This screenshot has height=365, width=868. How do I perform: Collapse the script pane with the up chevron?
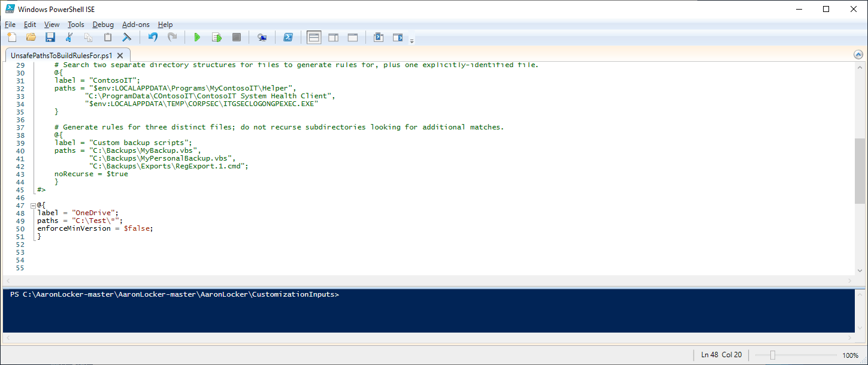point(858,55)
